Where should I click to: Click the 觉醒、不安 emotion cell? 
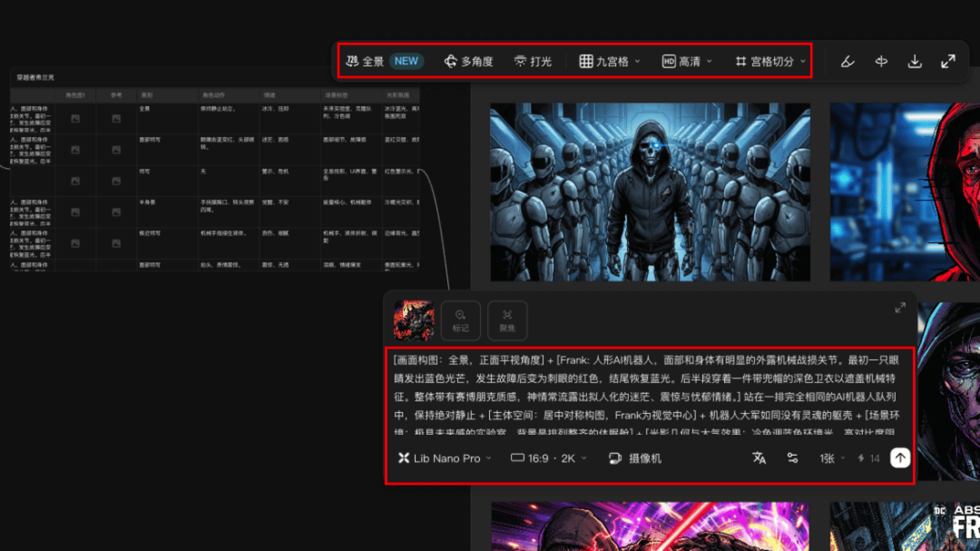[x=275, y=202]
